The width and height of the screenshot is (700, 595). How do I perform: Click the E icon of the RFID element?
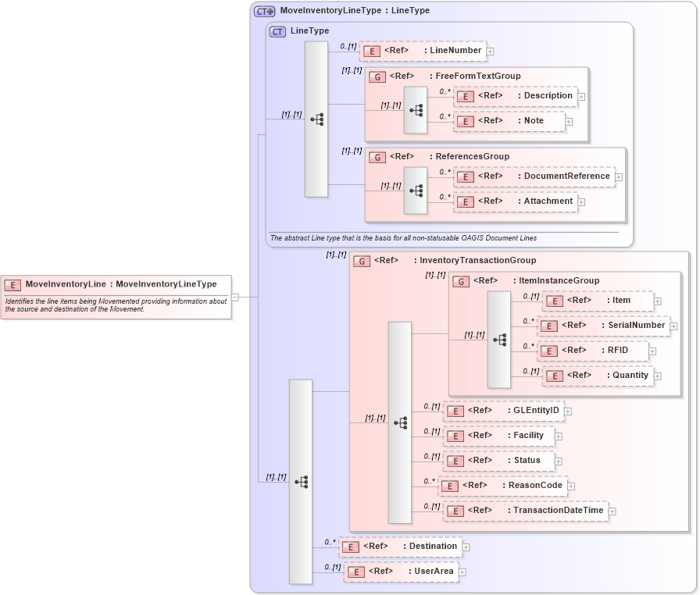pos(549,351)
